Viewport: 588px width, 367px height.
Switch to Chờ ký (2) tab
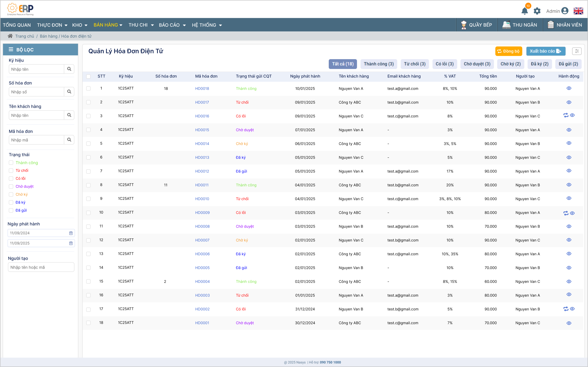tap(511, 64)
